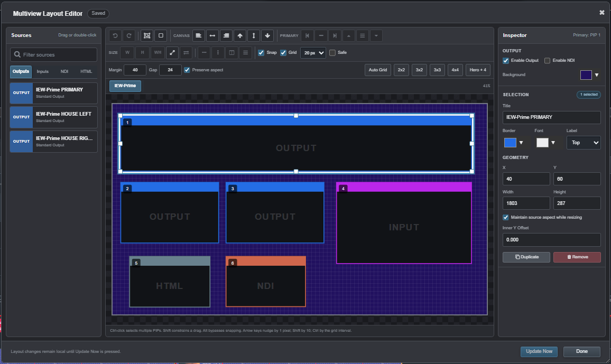Click the split-columns layout icon

232,52
